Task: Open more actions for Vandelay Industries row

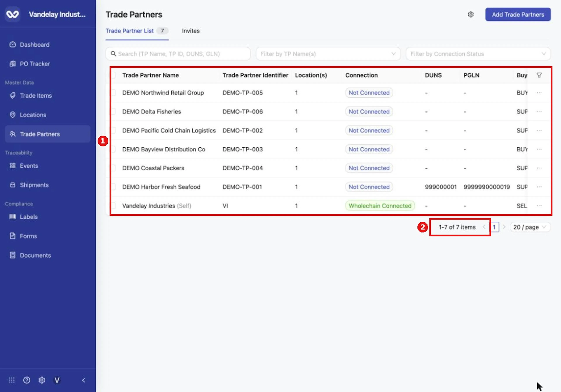Action: [x=539, y=206]
